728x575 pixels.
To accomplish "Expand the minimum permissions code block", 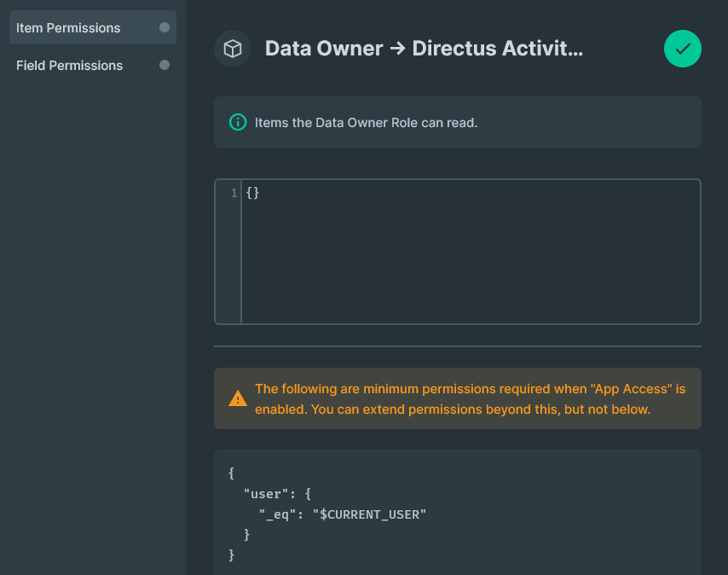I will [x=458, y=512].
